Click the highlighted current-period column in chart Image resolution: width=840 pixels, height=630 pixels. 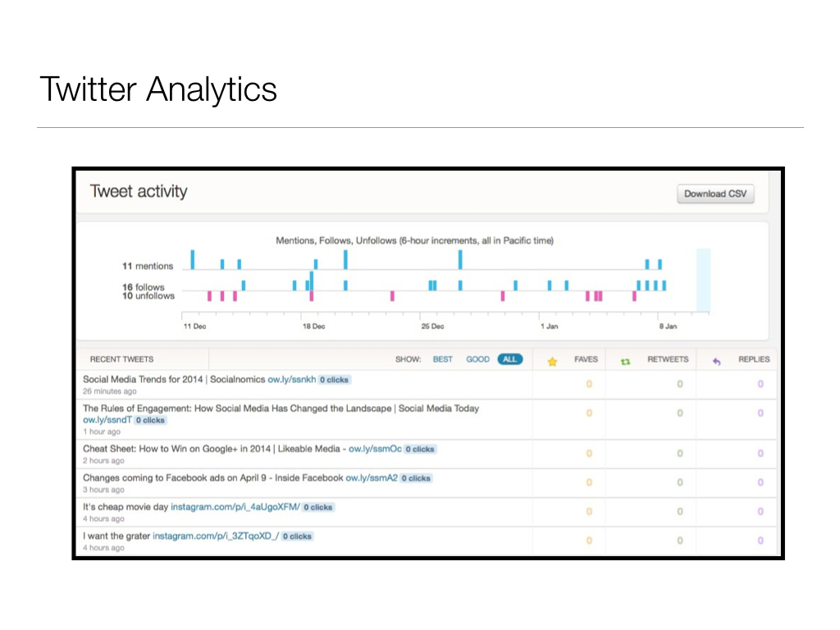coord(703,281)
